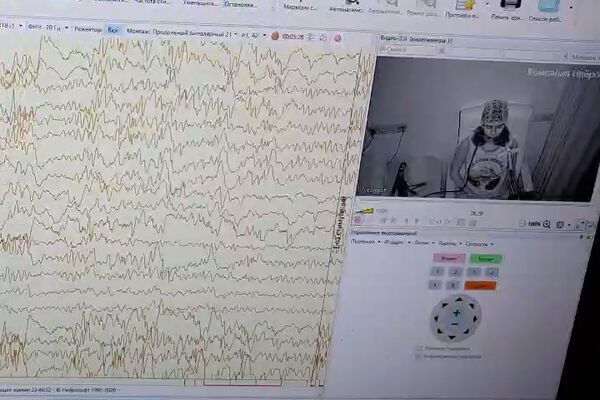The width and height of the screenshot is (600, 400).
Task: Select camera preset button 4
Action: [492, 272]
